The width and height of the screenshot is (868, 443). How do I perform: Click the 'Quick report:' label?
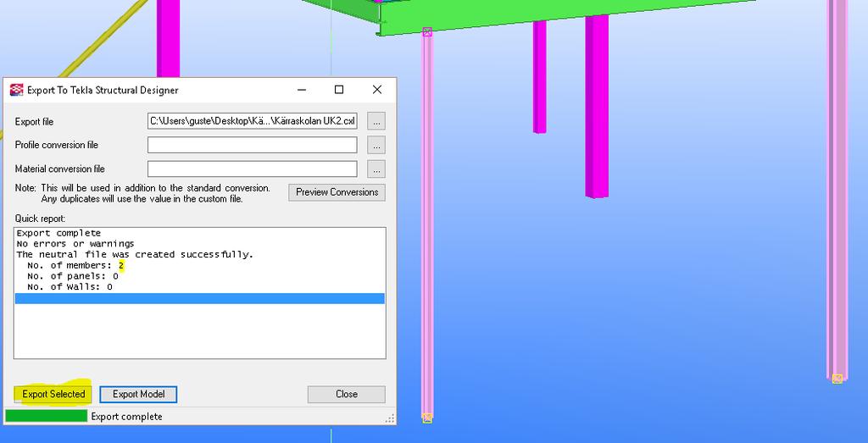point(40,219)
